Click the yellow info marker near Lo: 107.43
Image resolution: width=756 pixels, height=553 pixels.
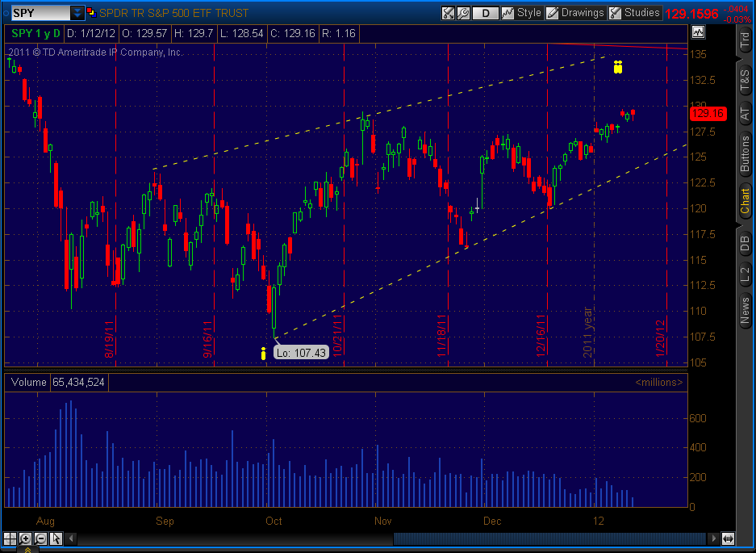[x=263, y=354]
